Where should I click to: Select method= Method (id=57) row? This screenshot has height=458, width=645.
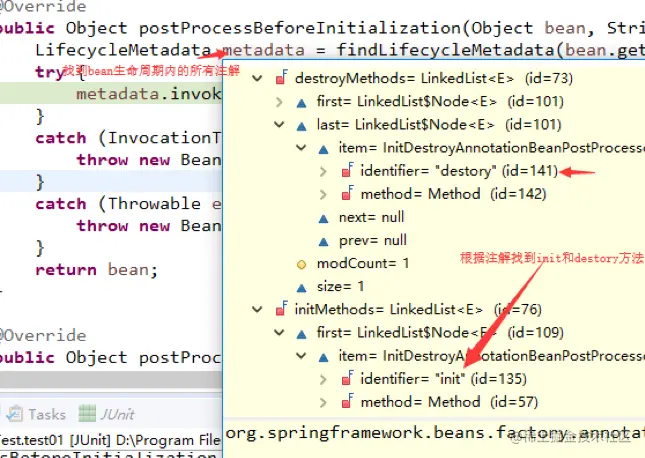tap(449, 402)
